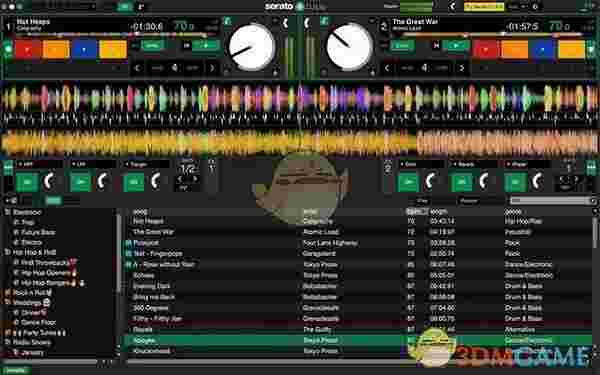Open the Flanger effect selector dropdown
Image resolution: width=600 pixels, height=375 pixels.
tap(147, 164)
